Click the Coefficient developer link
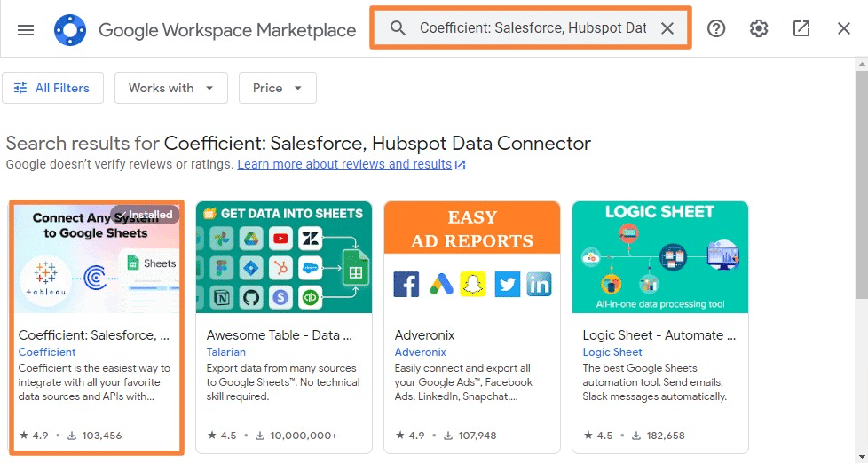 pos(47,352)
